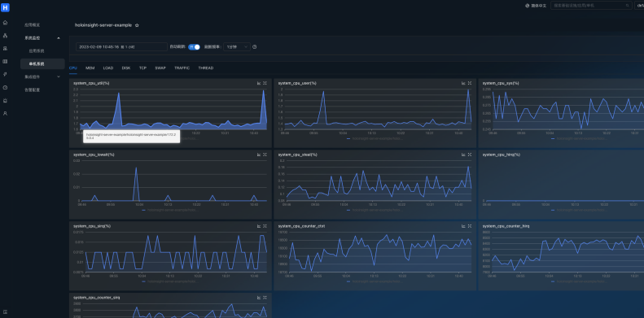Expand system_cpu_iowait panel to fullscreen
This screenshot has height=318, width=644.
click(265, 155)
